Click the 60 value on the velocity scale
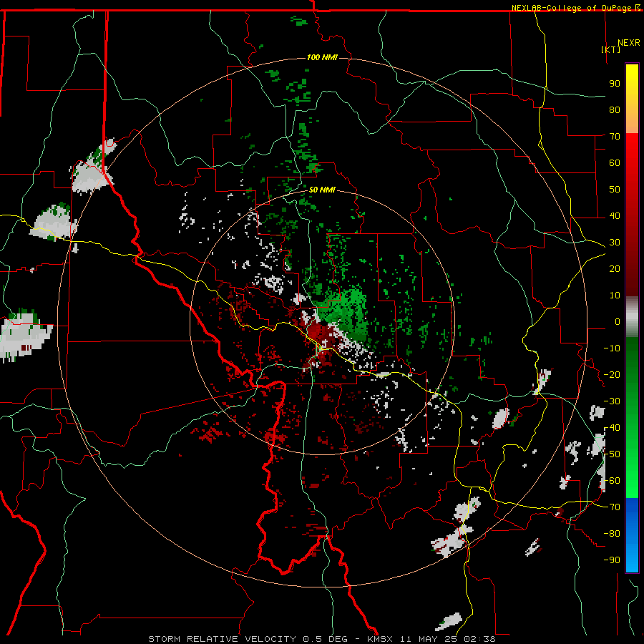The width and height of the screenshot is (644, 644). tap(615, 163)
